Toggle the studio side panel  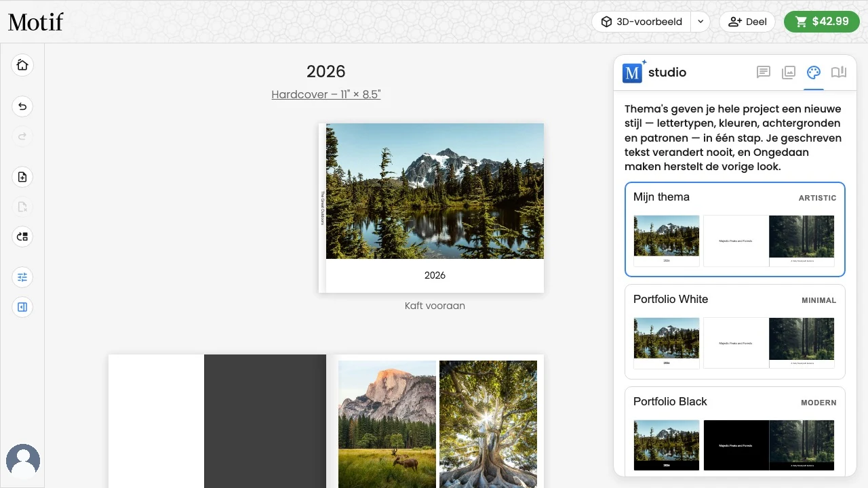point(22,307)
